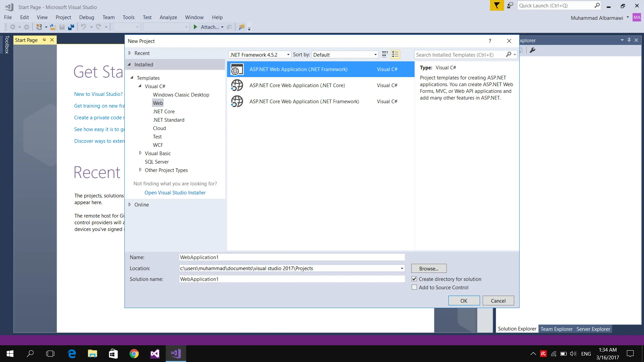Click the Open Visual Studio Installer link
The image size is (644, 362).
[175, 193]
